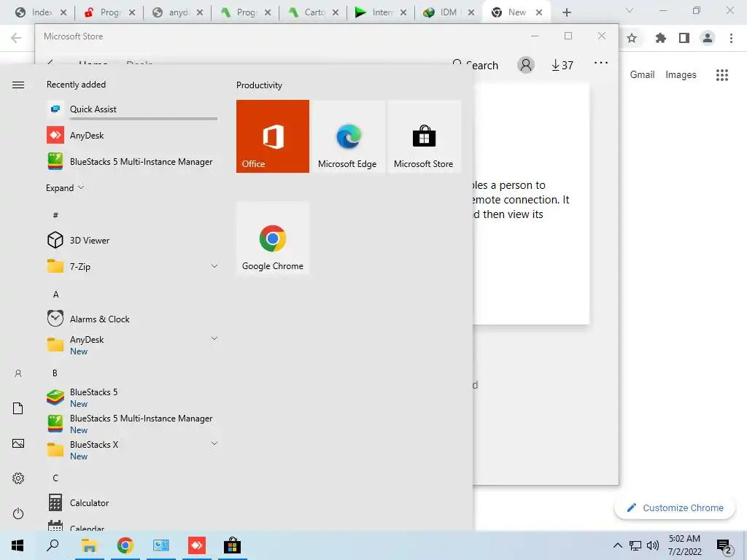
Task: Open Alarms & Clock app
Action: [132, 319]
